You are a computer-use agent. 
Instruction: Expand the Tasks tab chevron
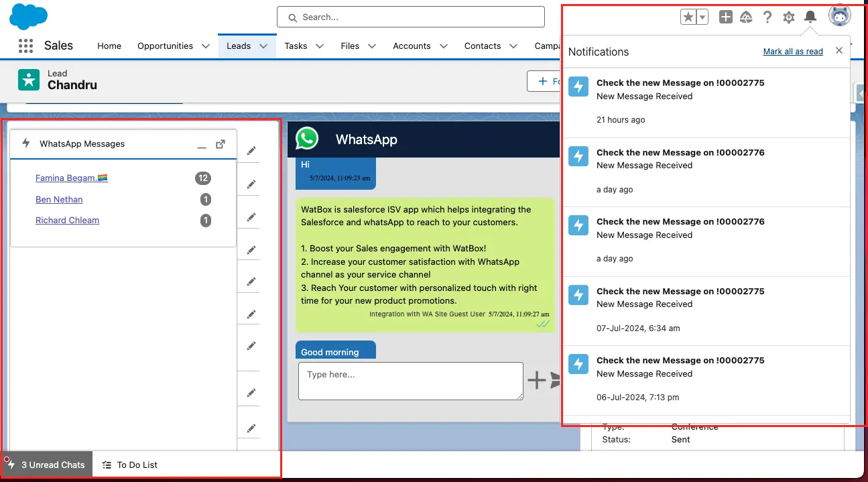(320, 46)
